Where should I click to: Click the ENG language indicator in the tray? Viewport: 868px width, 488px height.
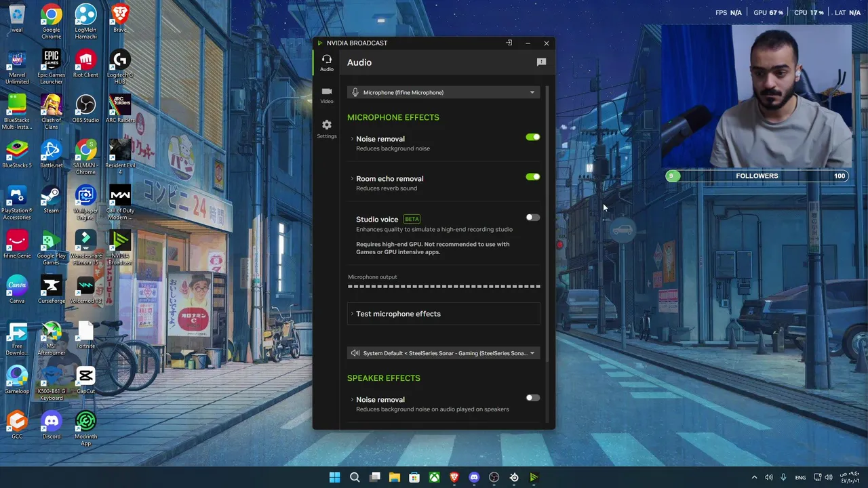click(x=800, y=477)
